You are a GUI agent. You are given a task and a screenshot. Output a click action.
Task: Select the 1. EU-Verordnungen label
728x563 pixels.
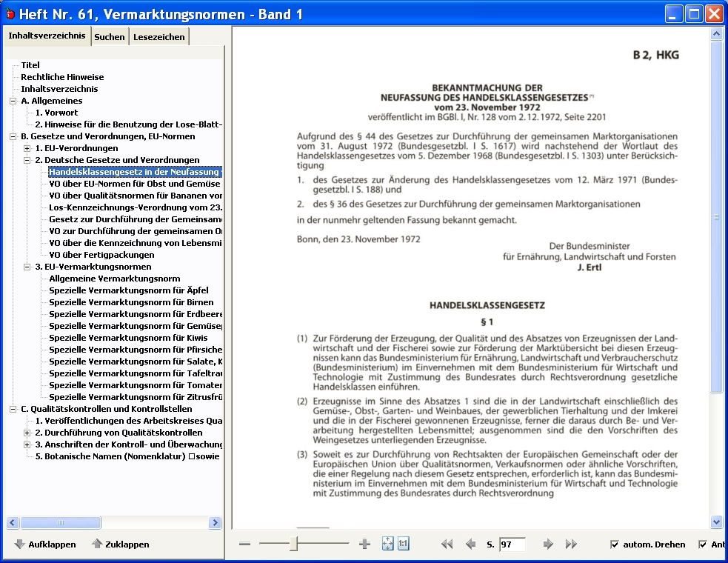(x=76, y=148)
